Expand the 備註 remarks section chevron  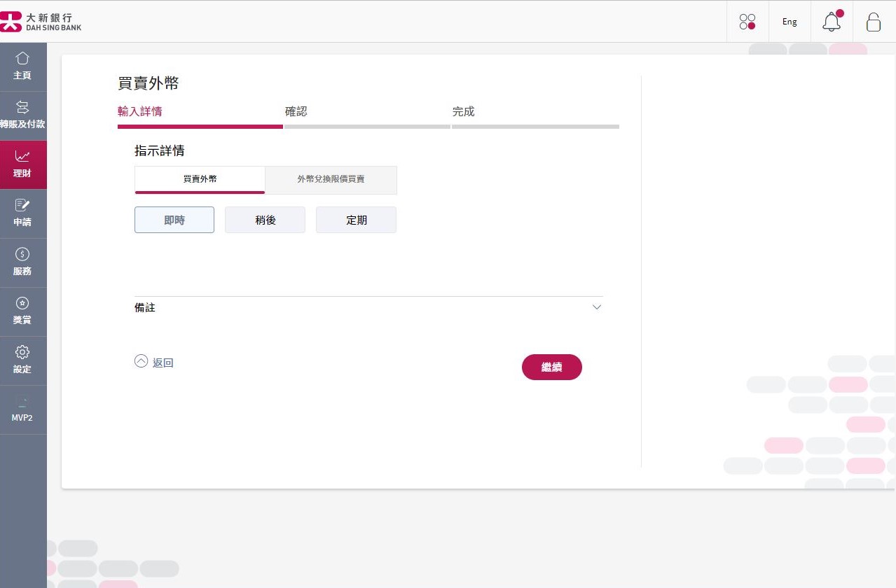596,307
